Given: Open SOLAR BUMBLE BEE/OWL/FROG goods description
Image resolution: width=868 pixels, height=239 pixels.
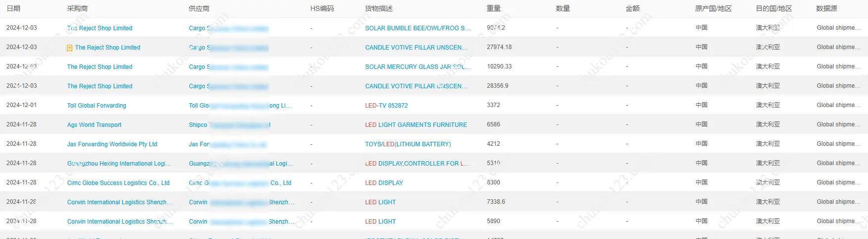Looking at the screenshot, I should pos(418,28).
